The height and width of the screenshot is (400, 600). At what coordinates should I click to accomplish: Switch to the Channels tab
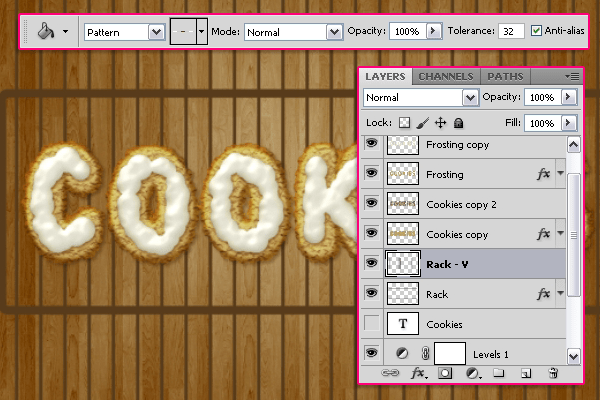click(x=446, y=77)
